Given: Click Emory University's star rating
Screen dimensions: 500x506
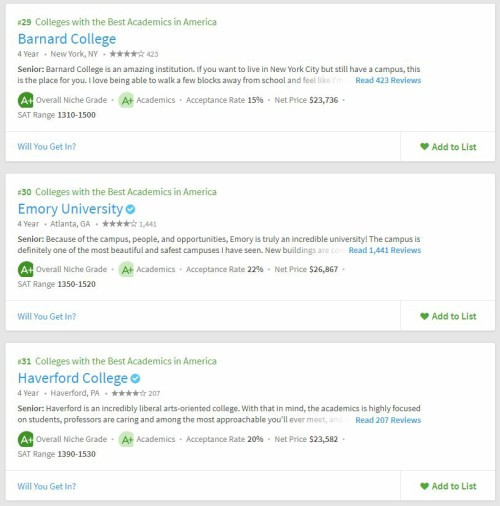Looking at the screenshot, I should [x=120, y=224].
